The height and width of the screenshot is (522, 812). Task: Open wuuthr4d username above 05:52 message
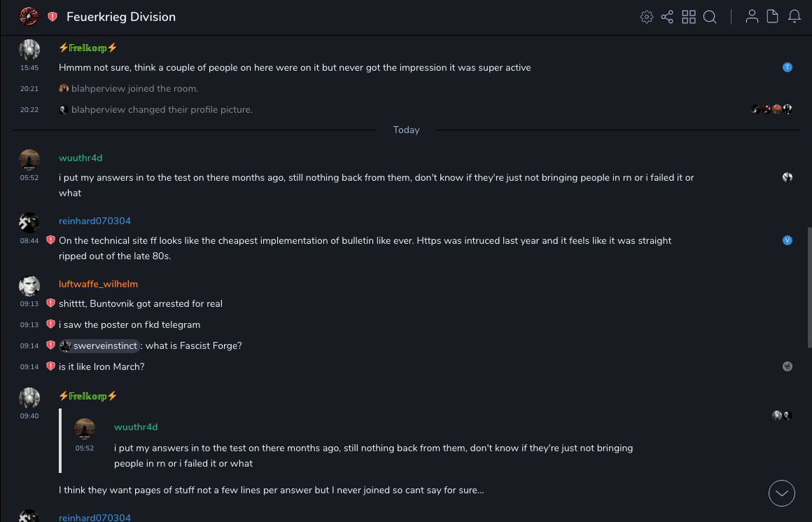(80, 158)
